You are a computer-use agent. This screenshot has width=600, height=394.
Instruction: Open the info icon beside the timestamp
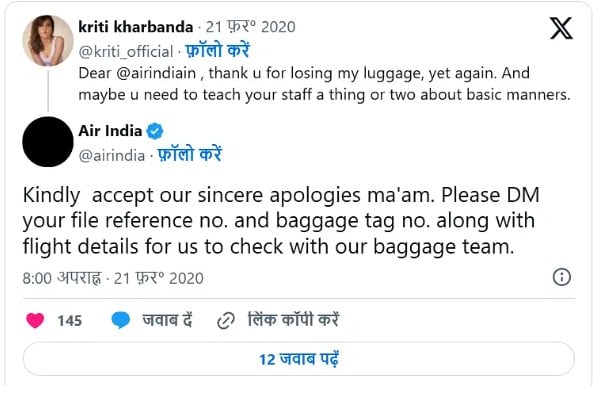pyautogui.click(x=562, y=277)
